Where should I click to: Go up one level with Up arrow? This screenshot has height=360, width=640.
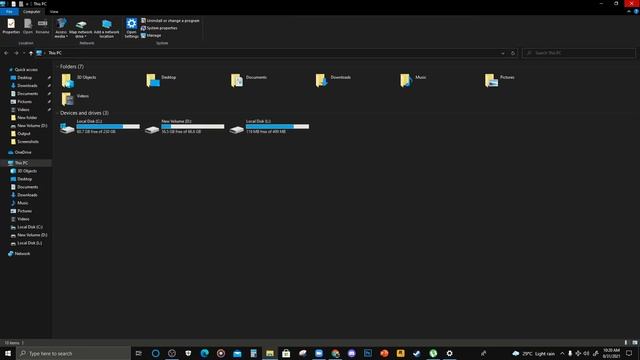pos(31,53)
